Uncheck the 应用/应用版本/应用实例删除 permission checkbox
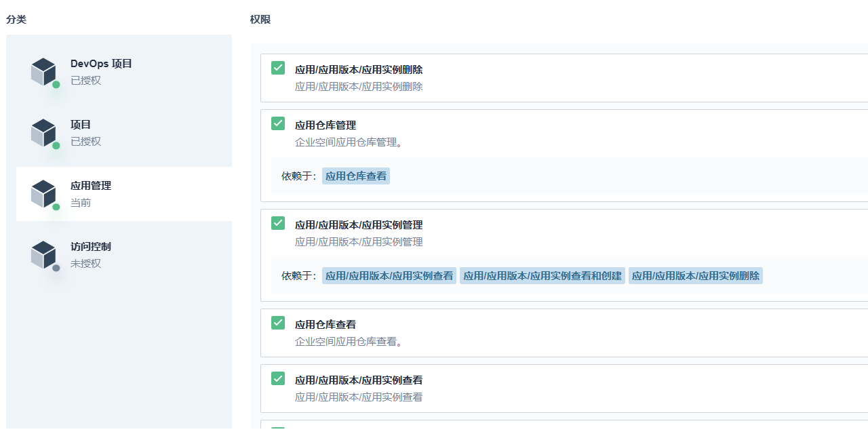Image resolution: width=868 pixels, height=436 pixels. pos(278,68)
